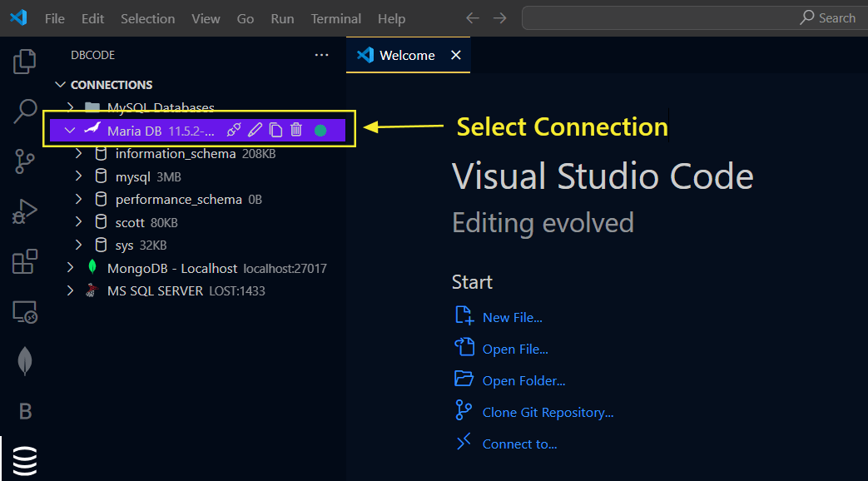Open DBCODE panel more actions menu
This screenshot has height=481, width=868.
(x=321, y=55)
